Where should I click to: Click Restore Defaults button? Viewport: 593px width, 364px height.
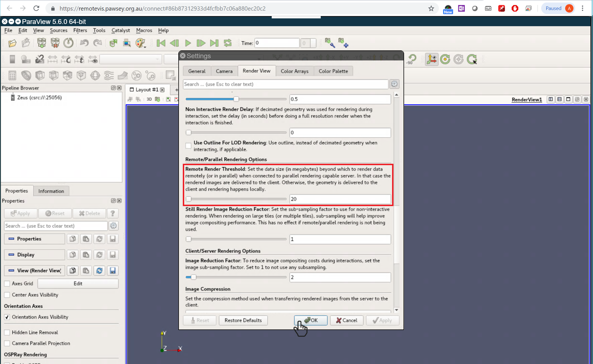pos(243,320)
